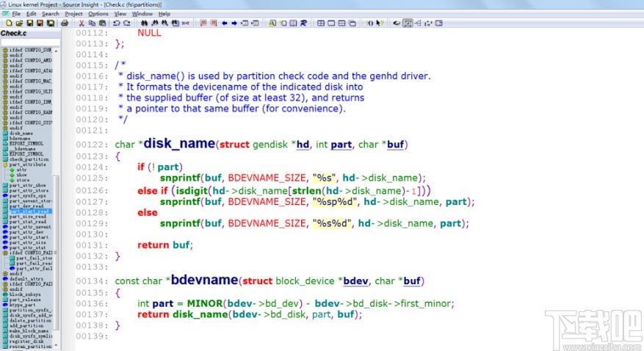Click the context help arrow-question icon
This screenshot has height=351, width=644.
pos(380,23)
